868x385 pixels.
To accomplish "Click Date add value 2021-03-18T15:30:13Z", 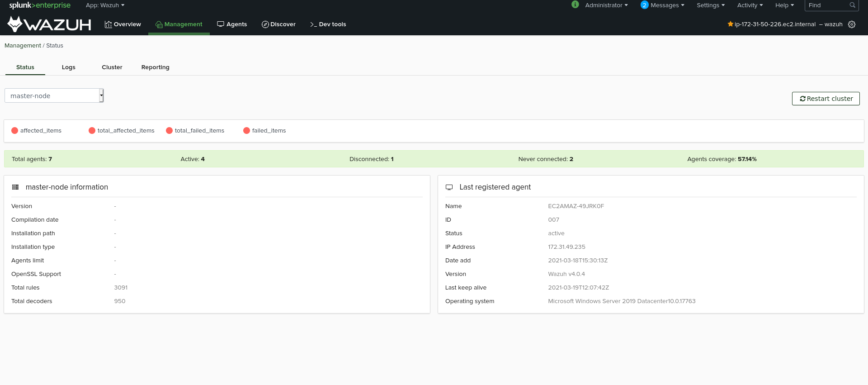I will tap(578, 261).
